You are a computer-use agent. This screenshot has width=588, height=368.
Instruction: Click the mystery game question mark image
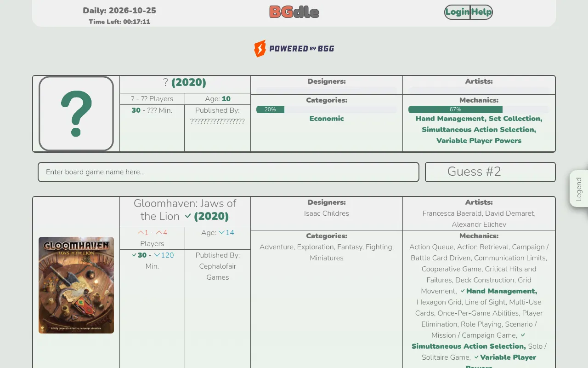coord(76,114)
